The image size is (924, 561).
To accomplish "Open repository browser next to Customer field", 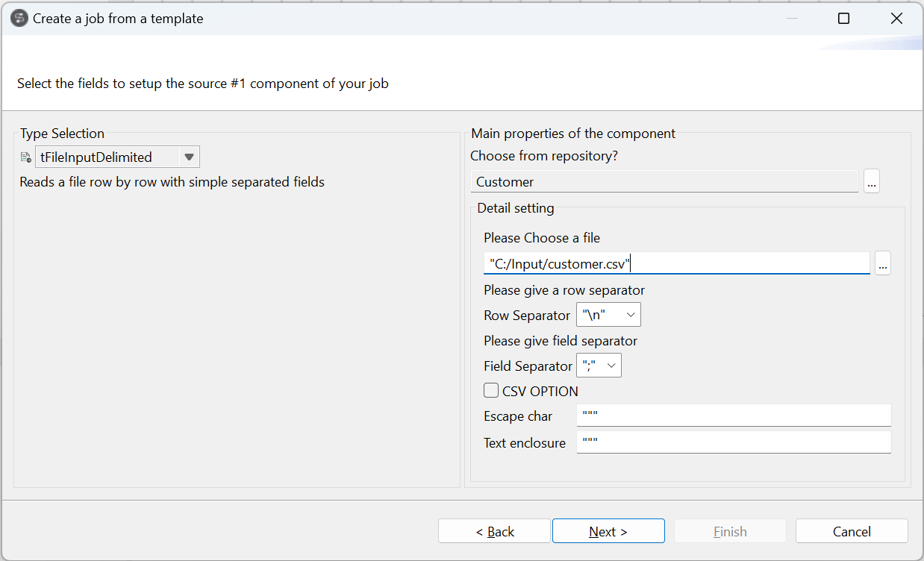I will [871, 181].
